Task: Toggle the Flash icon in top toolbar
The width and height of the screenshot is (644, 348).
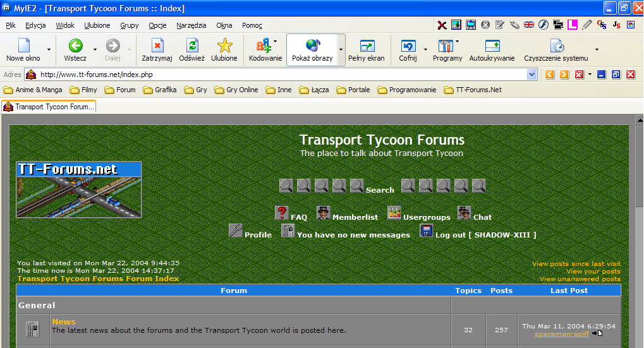Action: tap(544, 25)
